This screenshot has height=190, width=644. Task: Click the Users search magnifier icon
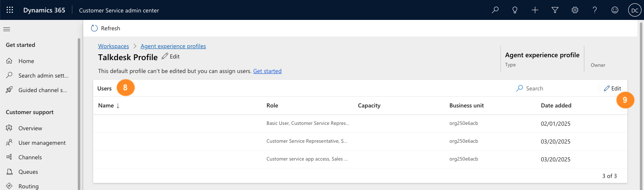click(519, 88)
